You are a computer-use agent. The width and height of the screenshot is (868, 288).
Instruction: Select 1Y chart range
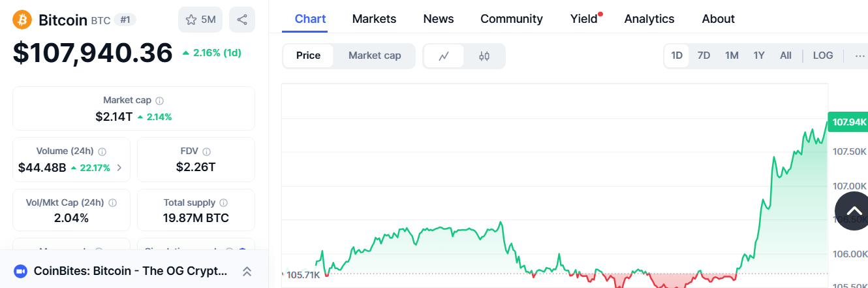click(759, 56)
